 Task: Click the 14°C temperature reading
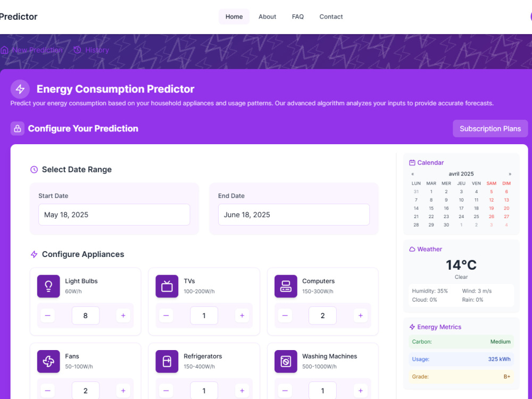461,265
